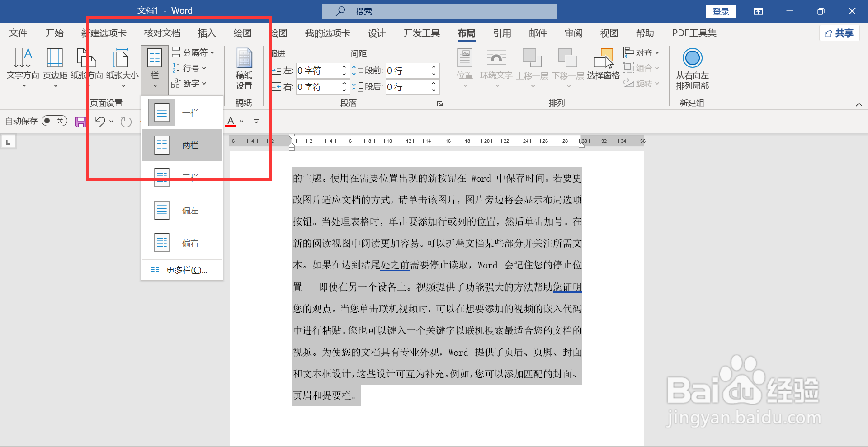Click the tab selector at ruler corner
This screenshot has width=868, height=447.
coord(8,142)
